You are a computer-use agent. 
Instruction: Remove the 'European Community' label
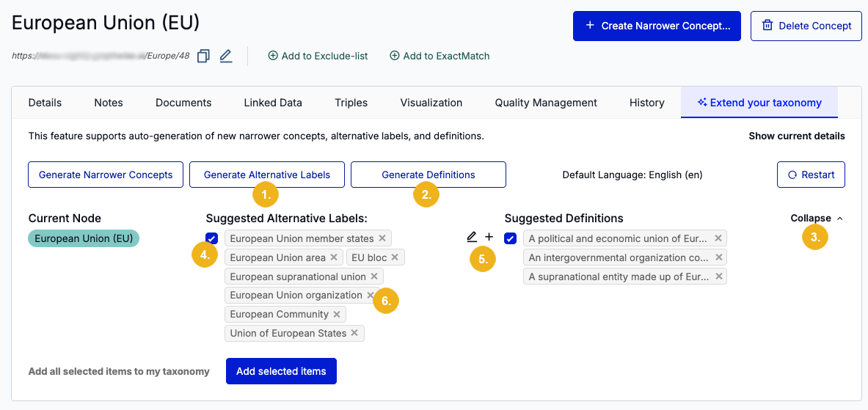tap(336, 314)
